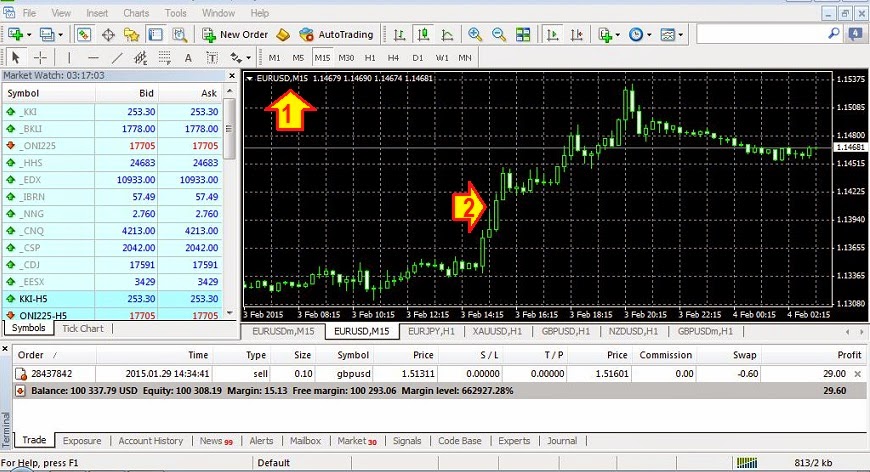Select the H4 timeframe button
Screen dimensions: 870x472
[394, 57]
